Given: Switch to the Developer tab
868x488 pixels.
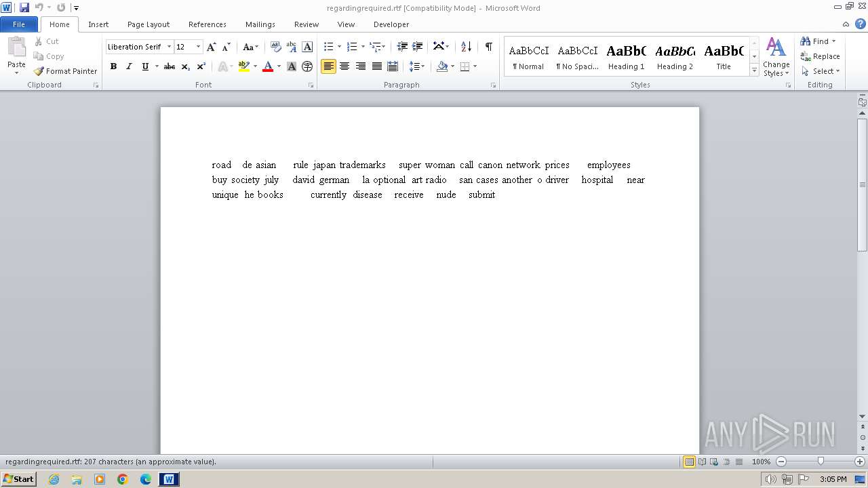Looking at the screenshot, I should click(x=391, y=24).
